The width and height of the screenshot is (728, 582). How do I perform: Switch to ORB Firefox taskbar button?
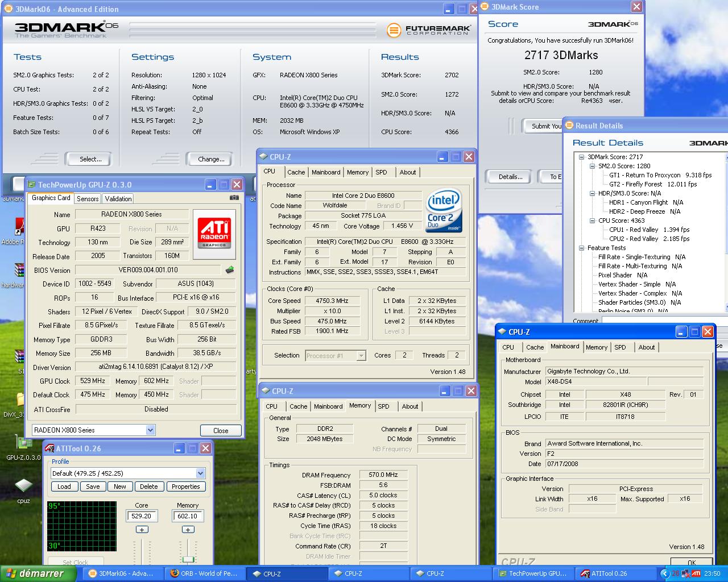(x=204, y=573)
